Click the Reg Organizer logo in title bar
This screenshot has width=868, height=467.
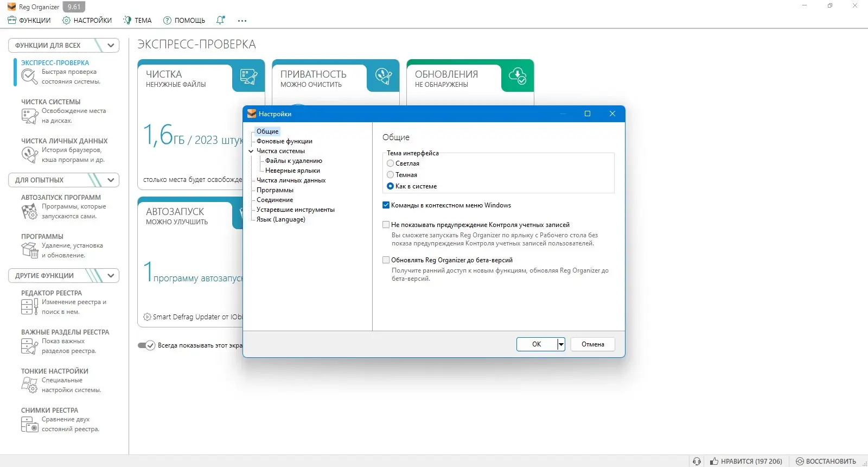(x=12, y=7)
